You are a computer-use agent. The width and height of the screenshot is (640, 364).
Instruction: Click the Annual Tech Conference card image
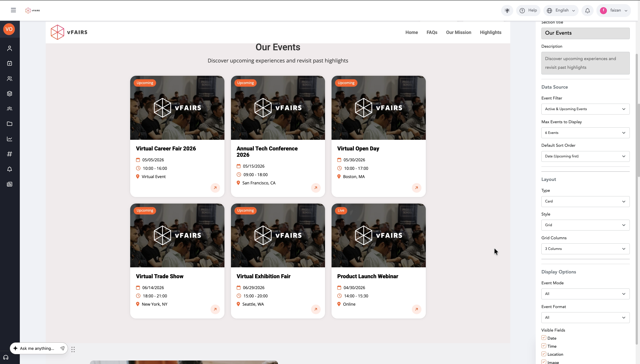click(278, 108)
